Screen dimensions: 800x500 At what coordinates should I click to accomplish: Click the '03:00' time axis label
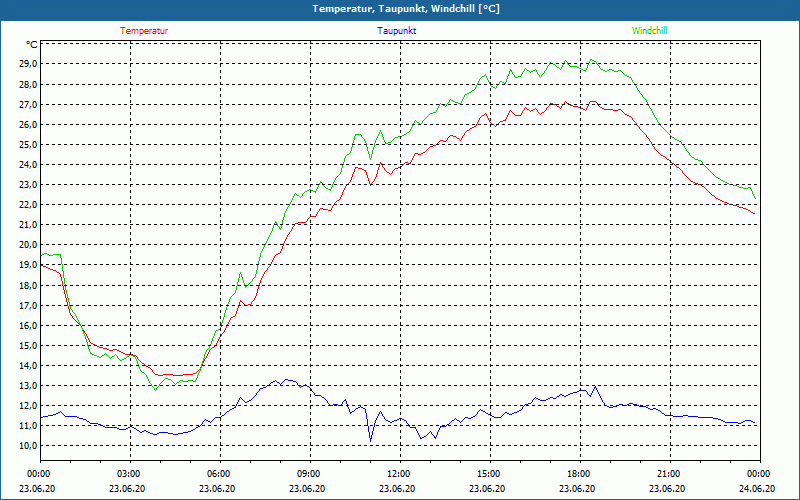[130, 474]
